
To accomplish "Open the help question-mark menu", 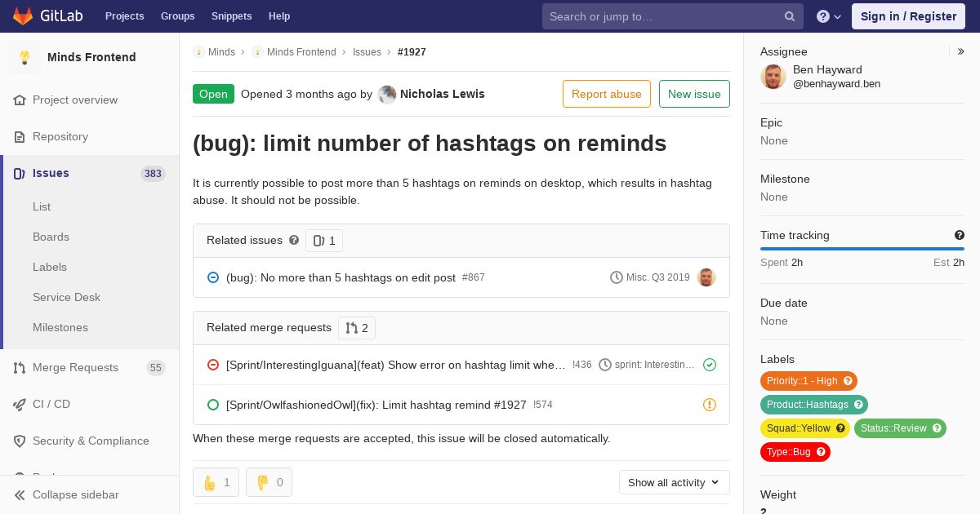I will (x=829, y=16).
